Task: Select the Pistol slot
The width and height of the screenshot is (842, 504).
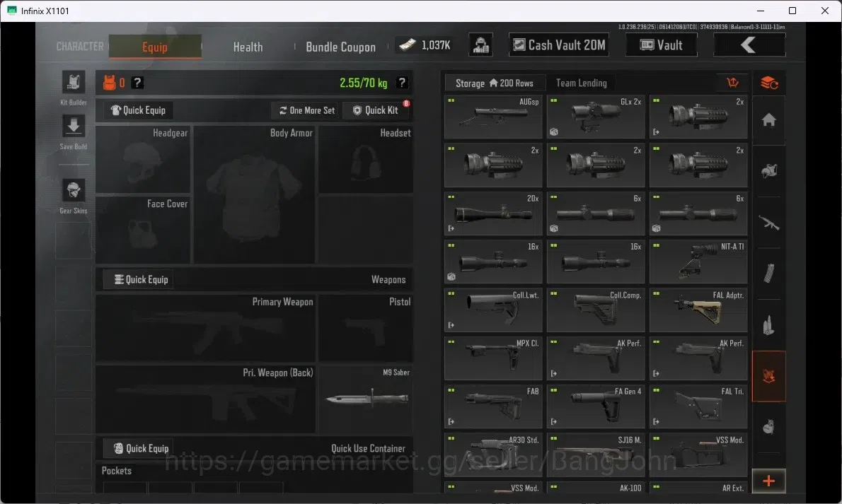Action: 366,329
